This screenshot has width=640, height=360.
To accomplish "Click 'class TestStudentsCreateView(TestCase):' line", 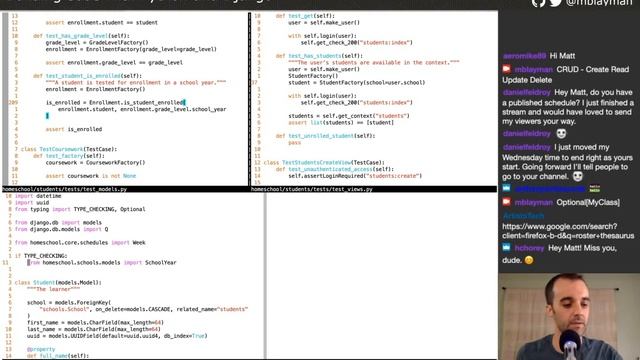I will [324, 162].
